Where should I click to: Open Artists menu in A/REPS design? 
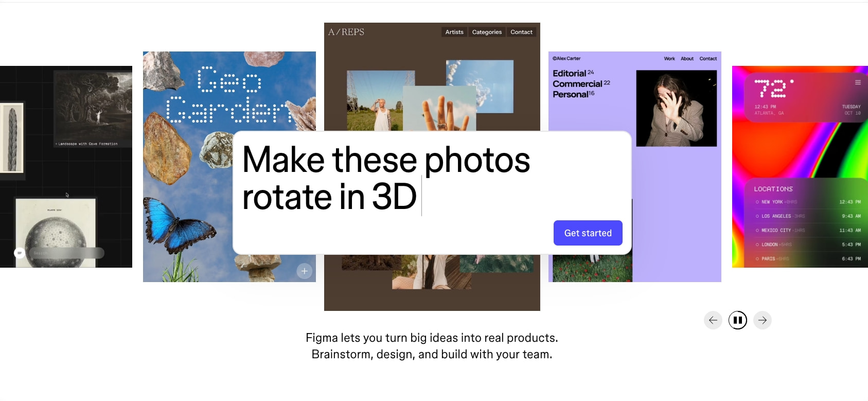click(454, 32)
